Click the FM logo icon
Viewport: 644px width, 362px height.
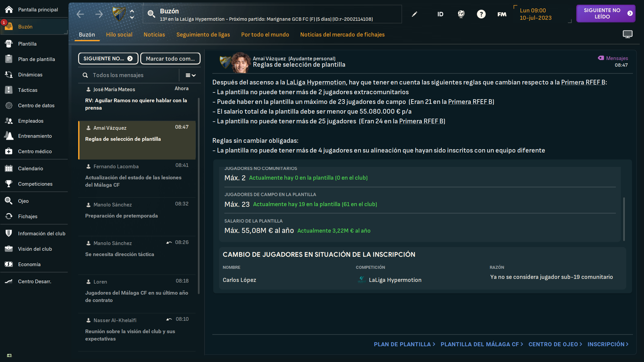coord(502,14)
